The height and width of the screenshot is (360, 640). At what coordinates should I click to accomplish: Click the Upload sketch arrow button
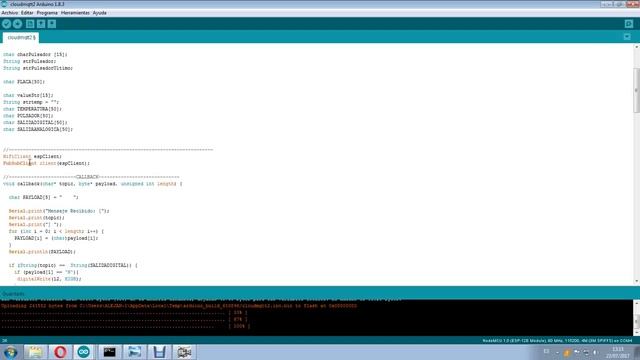tap(17, 24)
